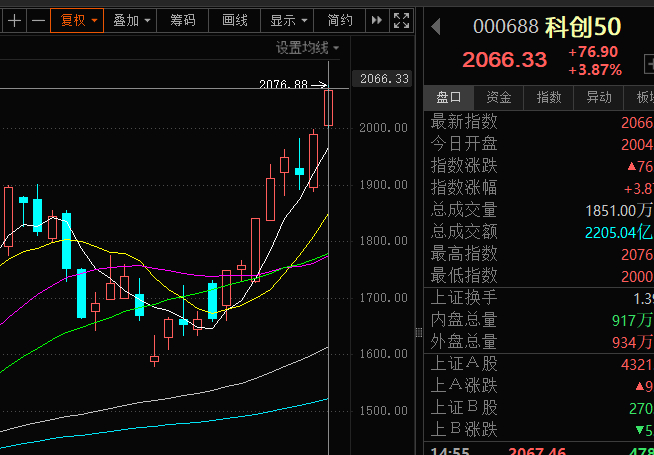The image size is (654, 455).
Task: Click the 14:55 tick record row
Action: pyautogui.click(x=541, y=451)
